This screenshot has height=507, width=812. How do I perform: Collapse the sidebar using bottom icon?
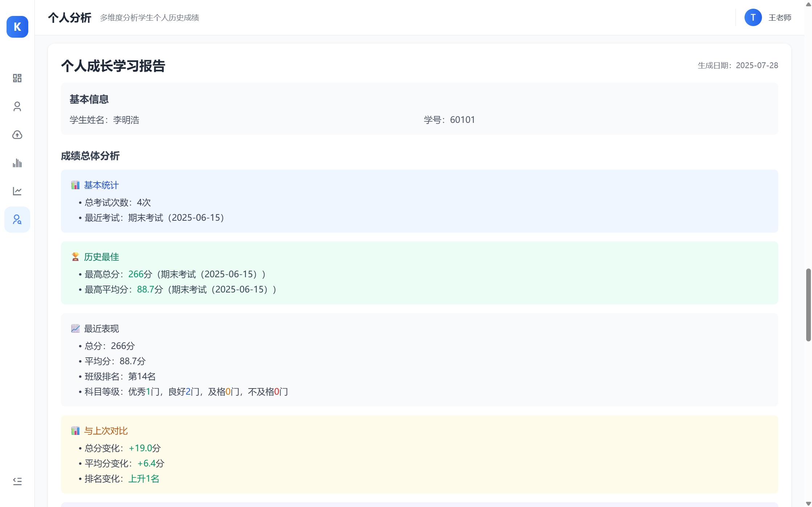tap(17, 481)
